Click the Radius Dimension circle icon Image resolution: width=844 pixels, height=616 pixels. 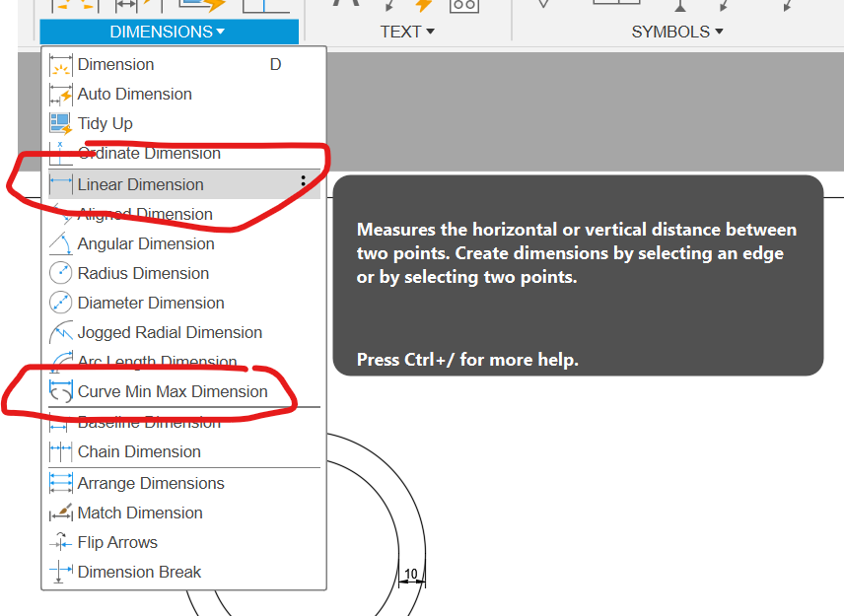[x=60, y=273]
